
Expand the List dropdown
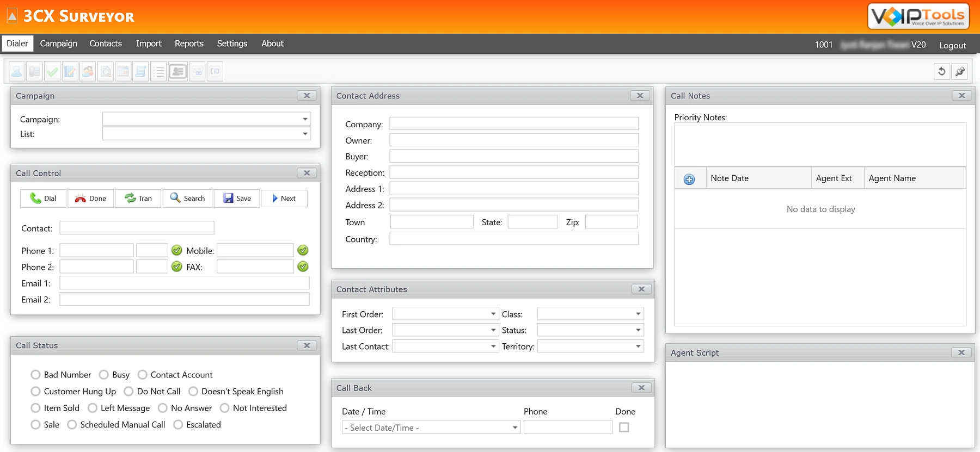305,134
